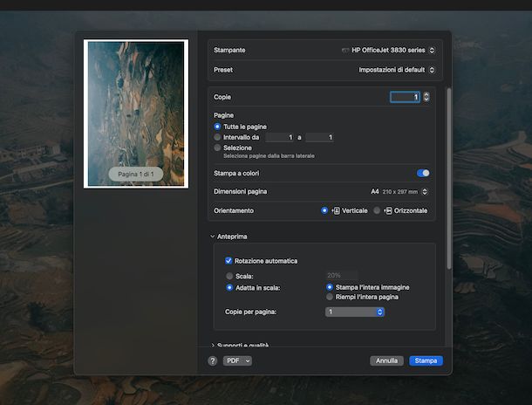Click the Pagina 1 di 1 label
This screenshot has height=405, width=532.
136,175
